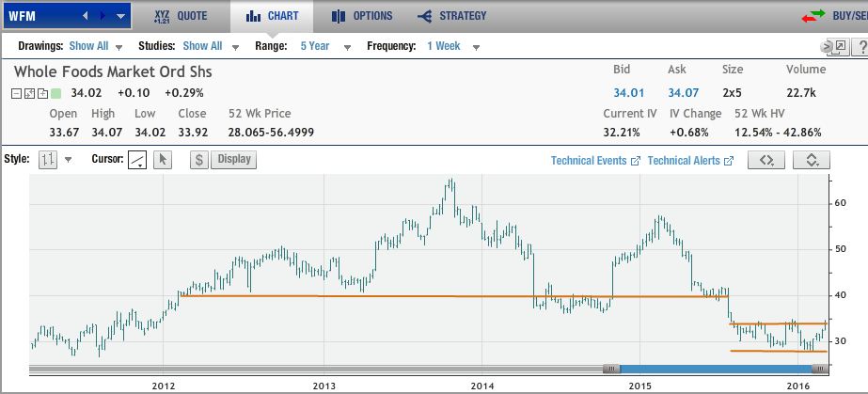Click the long orange line at 40

[454, 296]
